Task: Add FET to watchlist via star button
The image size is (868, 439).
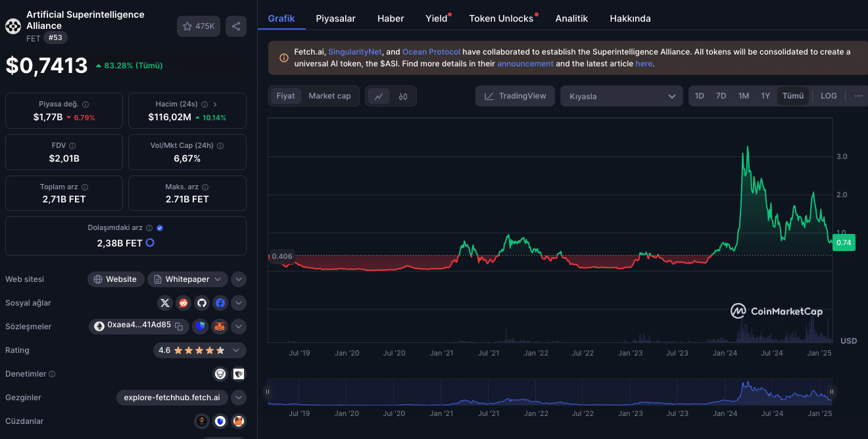Action: pos(199,26)
